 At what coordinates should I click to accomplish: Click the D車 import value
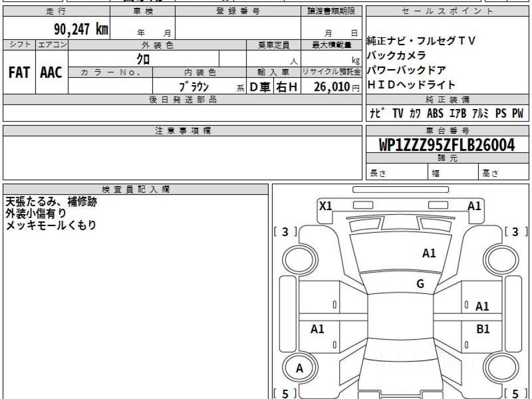coord(260,87)
